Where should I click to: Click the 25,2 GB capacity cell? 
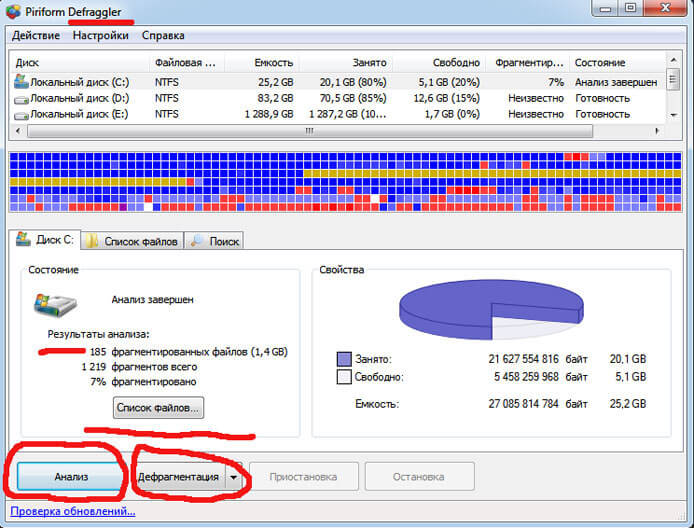coord(276,82)
